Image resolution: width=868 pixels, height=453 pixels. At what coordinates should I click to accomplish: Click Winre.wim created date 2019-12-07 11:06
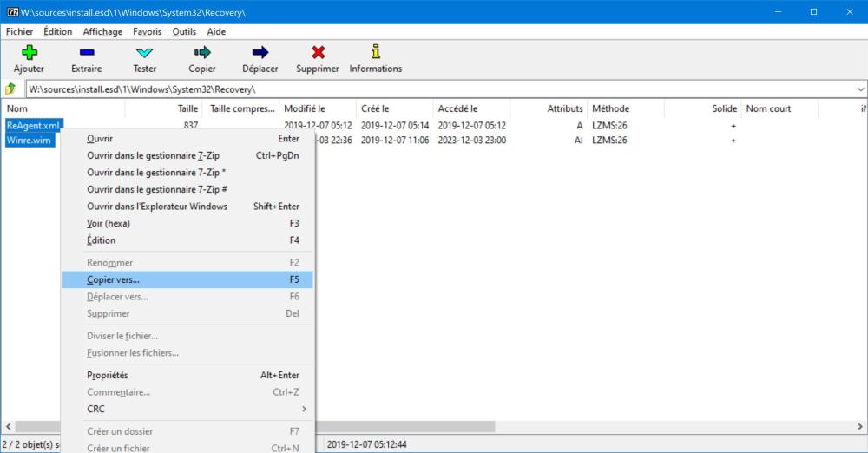395,140
